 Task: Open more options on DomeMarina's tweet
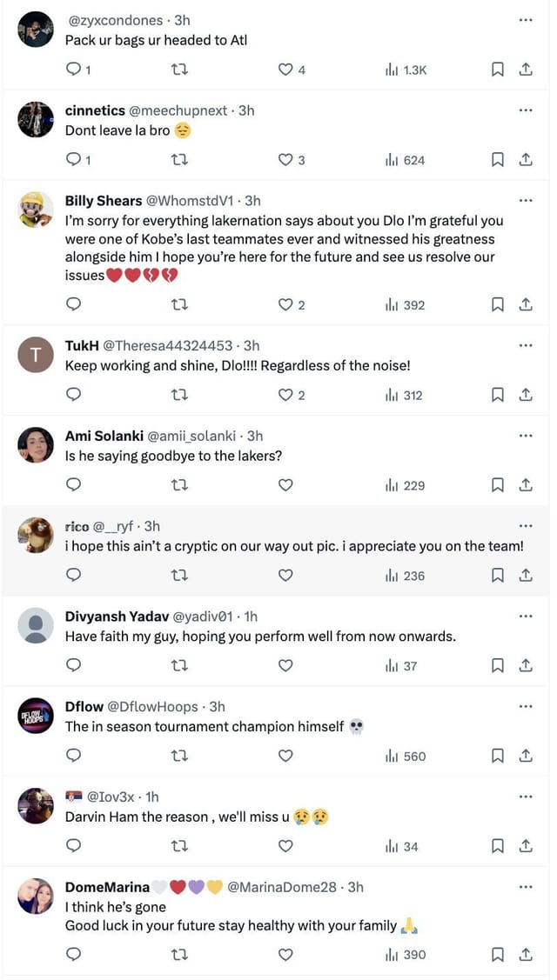coord(525,887)
